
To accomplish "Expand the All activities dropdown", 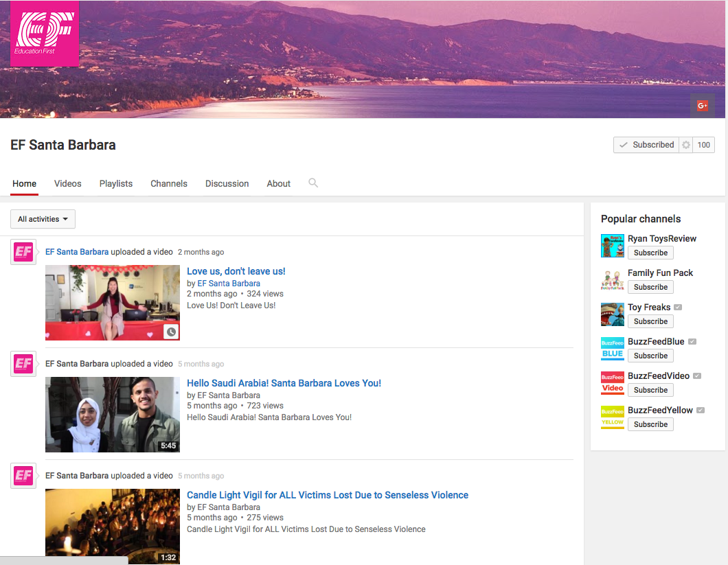I will 43,219.
